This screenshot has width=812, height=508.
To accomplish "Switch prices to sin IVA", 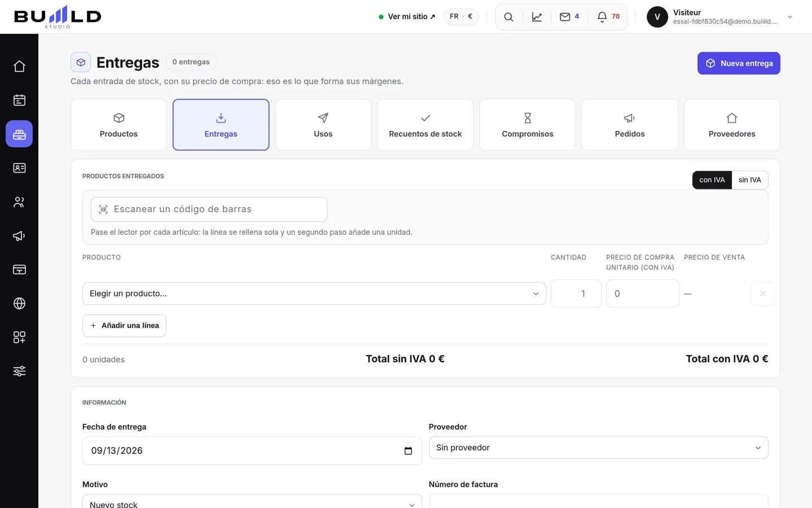I will tap(750, 180).
